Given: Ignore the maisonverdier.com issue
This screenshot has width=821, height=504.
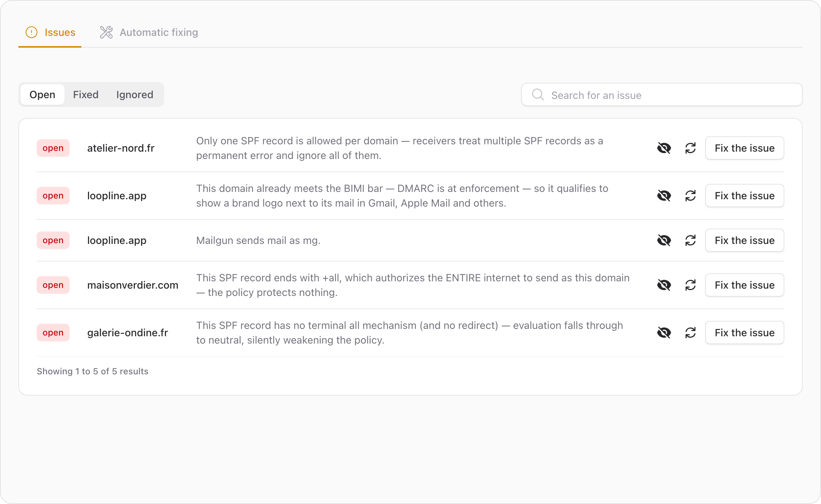Looking at the screenshot, I should pos(664,285).
